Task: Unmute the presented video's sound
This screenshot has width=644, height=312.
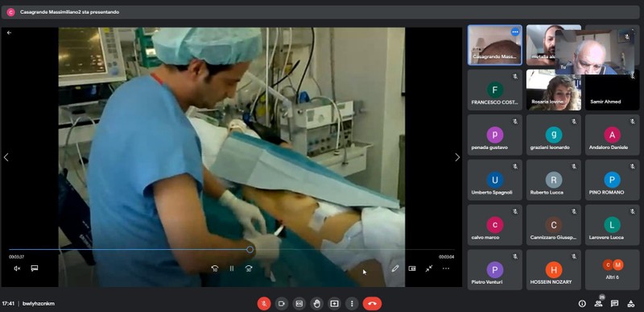Action: tap(17, 268)
